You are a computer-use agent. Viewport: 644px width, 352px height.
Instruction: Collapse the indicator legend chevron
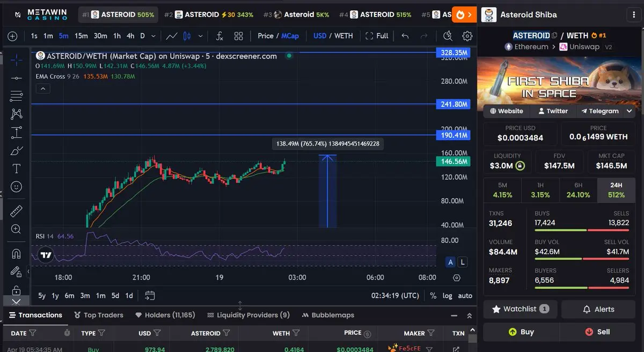[42, 89]
